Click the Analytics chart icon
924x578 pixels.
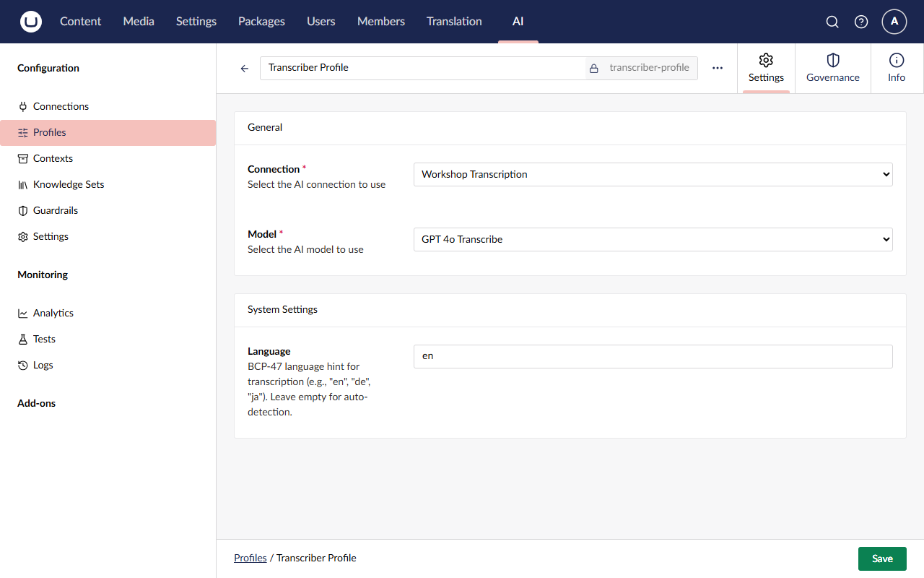point(23,313)
